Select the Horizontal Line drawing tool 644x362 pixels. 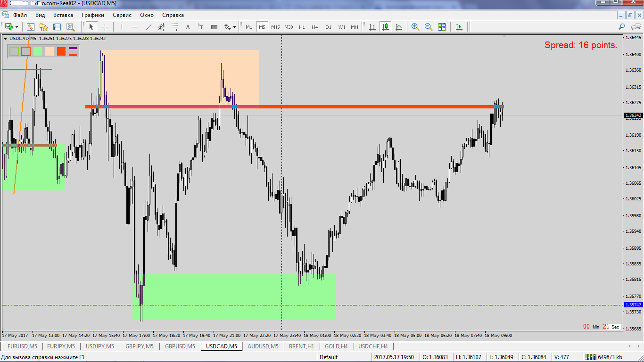(135, 27)
